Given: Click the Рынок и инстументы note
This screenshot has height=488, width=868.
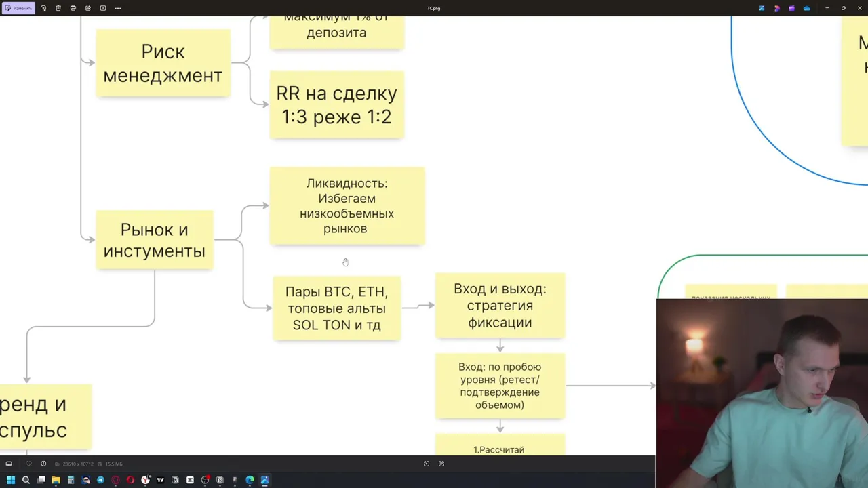Looking at the screenshot, I should [154, 240].
